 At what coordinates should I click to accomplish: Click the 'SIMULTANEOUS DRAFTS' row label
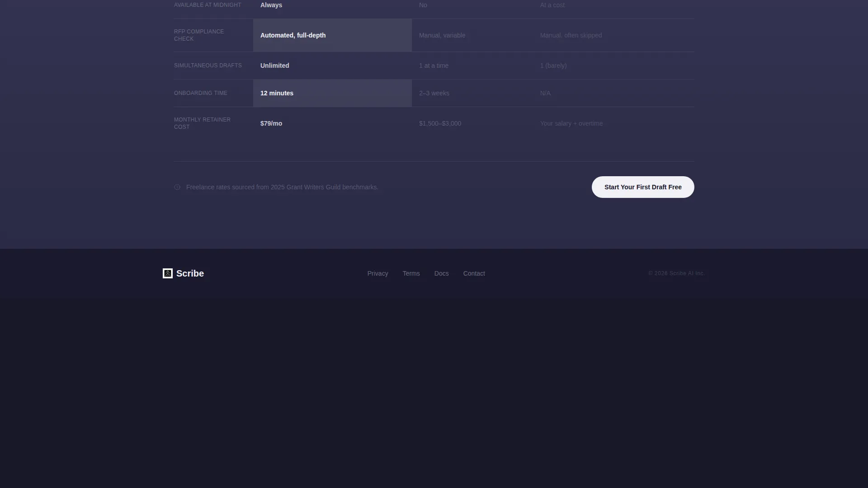click(x=208, y=66)
